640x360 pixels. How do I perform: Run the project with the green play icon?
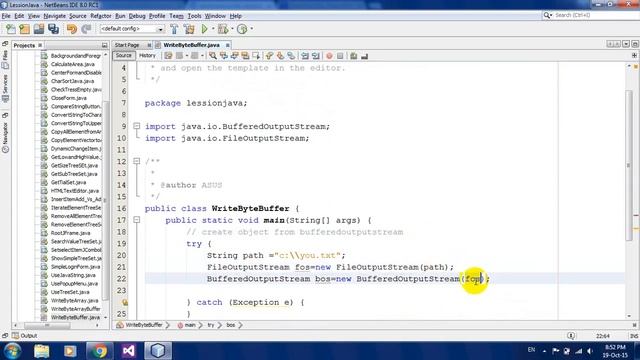click(204, 29)
